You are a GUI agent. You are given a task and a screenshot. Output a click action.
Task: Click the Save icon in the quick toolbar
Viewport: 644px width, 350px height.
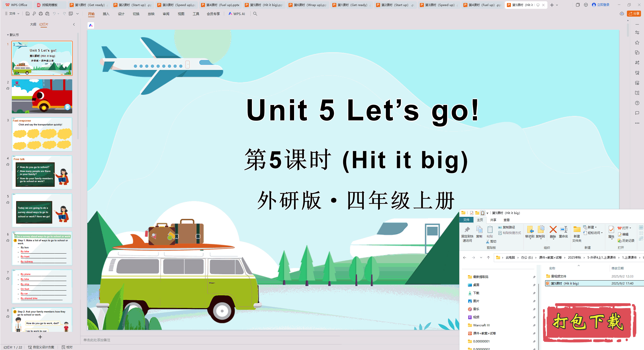(28, 14)
